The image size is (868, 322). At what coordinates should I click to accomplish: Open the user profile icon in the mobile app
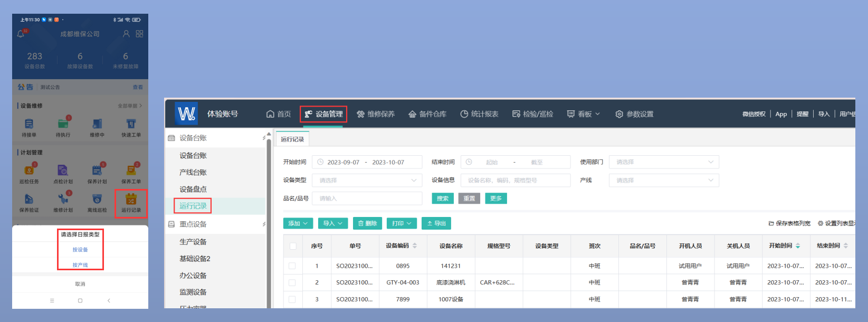[126, 34]
